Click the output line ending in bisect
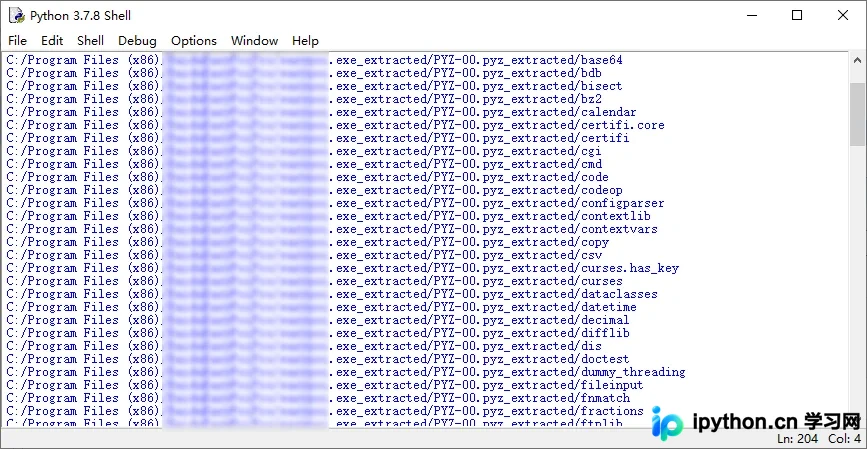 coord(315,86)
